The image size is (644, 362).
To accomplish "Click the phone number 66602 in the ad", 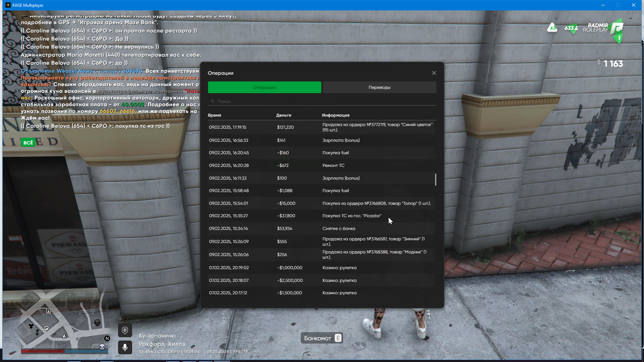I will [108, 111].
